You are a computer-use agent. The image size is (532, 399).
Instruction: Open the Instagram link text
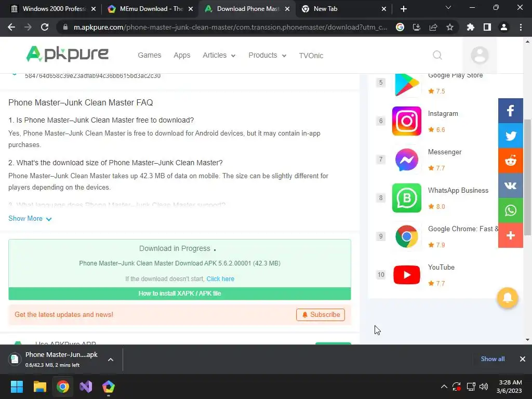coord(443,114)
